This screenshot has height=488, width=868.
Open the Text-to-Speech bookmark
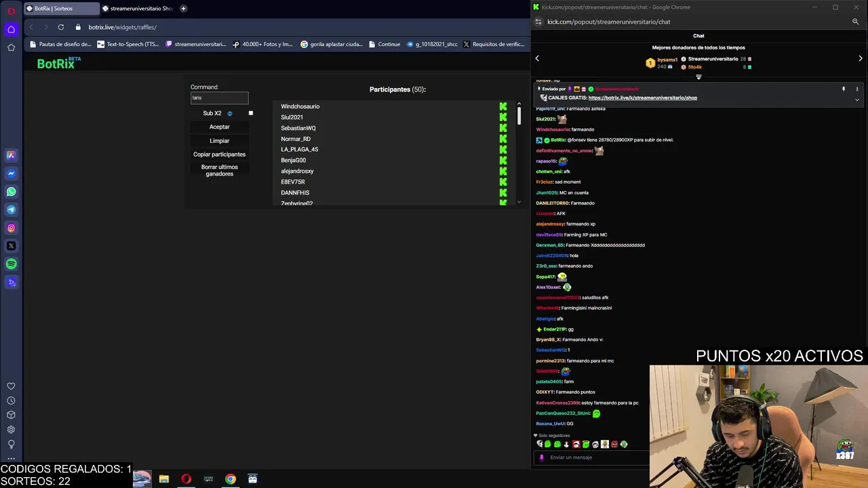[127, 44]
